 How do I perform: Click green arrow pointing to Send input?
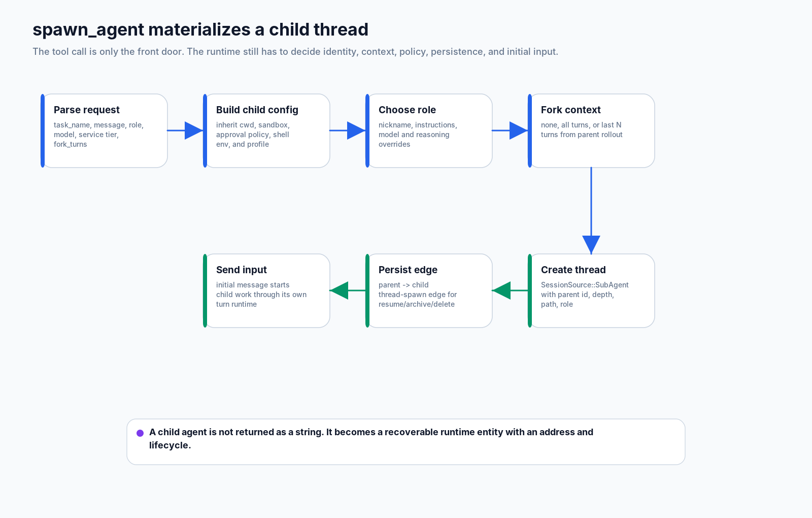coord(348,290)
